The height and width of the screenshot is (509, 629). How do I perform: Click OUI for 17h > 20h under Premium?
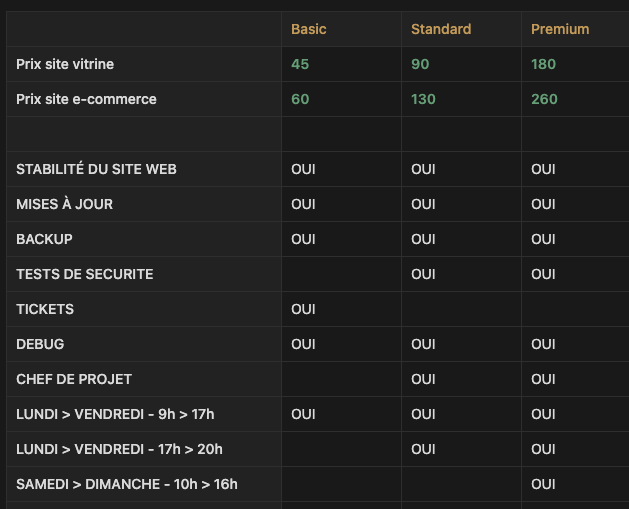[543, 449]
